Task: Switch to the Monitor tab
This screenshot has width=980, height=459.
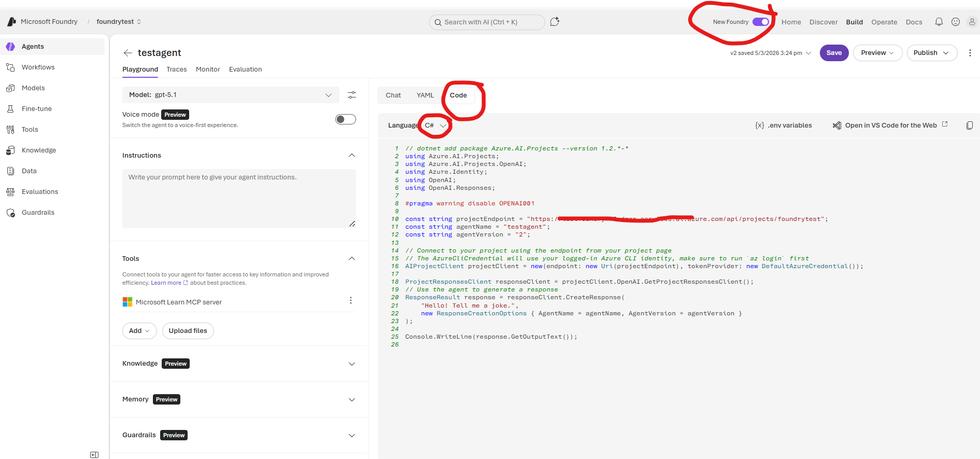Action: [x=208, y=69]
